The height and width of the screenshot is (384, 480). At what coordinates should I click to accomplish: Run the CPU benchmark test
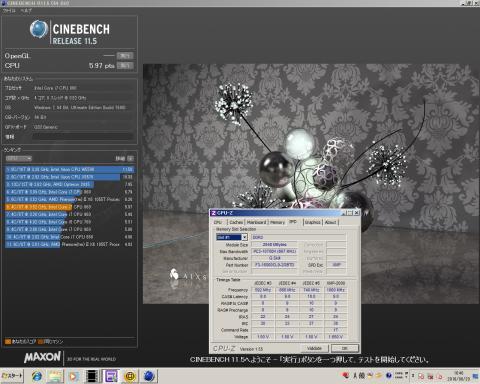125,65
